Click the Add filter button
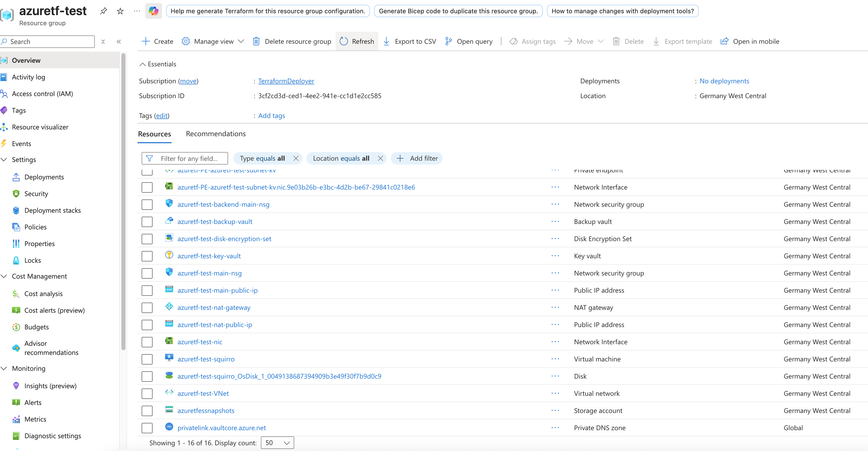The image size is (868, 451). (x=417, y=158)
